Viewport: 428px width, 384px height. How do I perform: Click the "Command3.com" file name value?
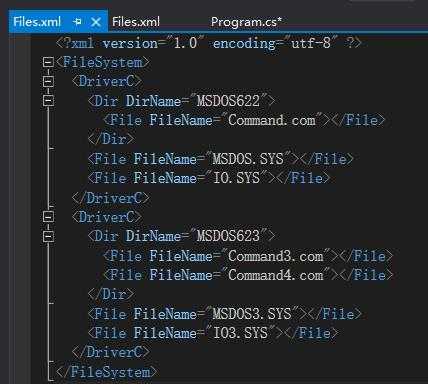pos(276,256)
